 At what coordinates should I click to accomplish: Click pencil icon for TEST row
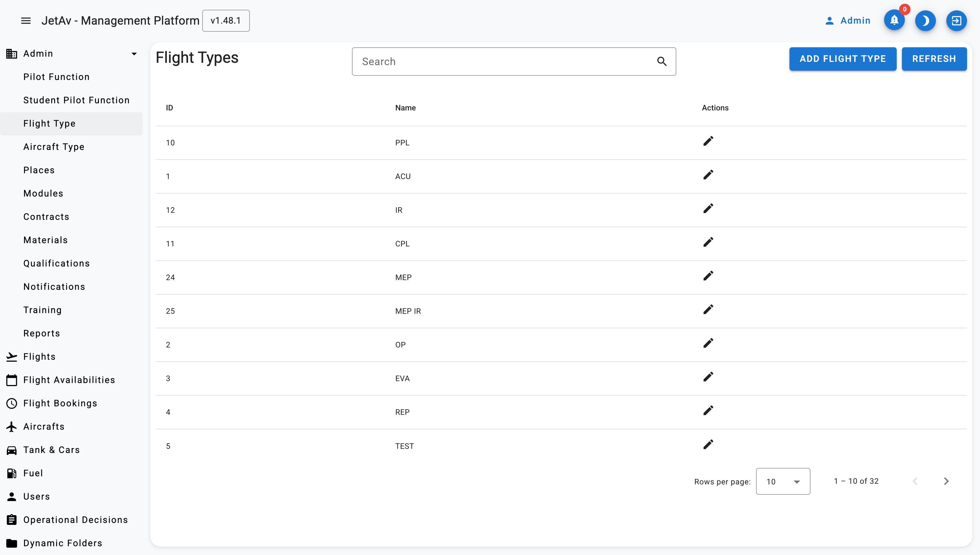[x=708, y=445]
